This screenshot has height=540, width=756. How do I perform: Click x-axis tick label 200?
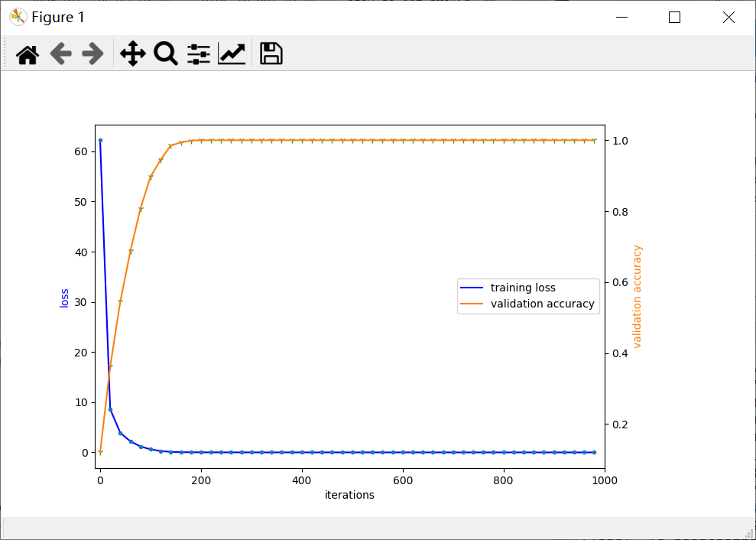coord(200,480)
